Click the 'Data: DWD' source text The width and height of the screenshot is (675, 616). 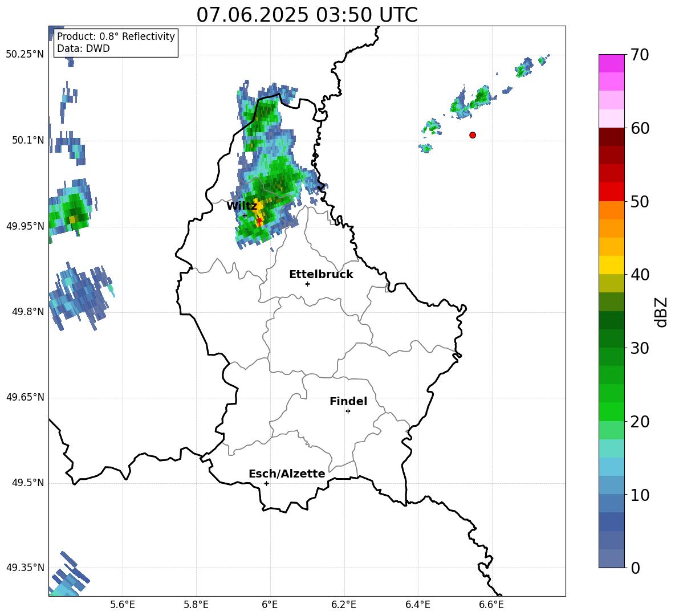[x=83, y=48]
